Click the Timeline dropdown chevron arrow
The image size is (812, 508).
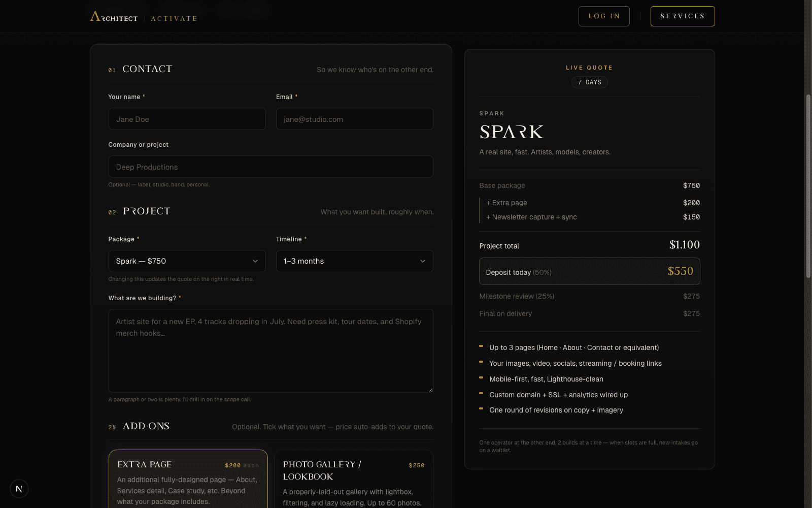click(423, 261)
